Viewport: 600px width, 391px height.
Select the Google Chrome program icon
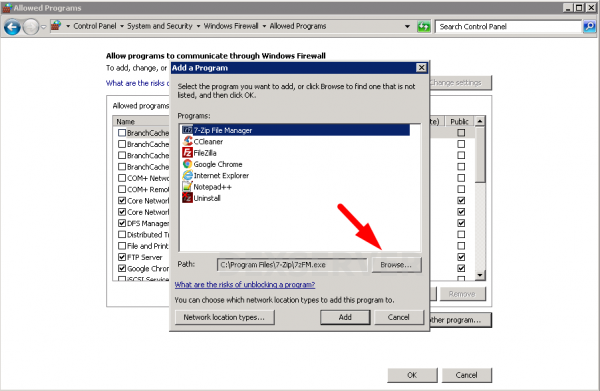click(x=187, y=164)
